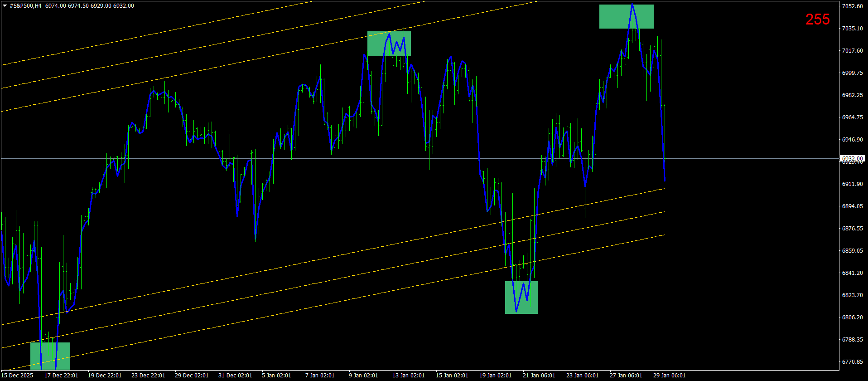868x381 pixels.
Task: Click the 21 Jan 06:01 time label
Action: pos(539,376)
